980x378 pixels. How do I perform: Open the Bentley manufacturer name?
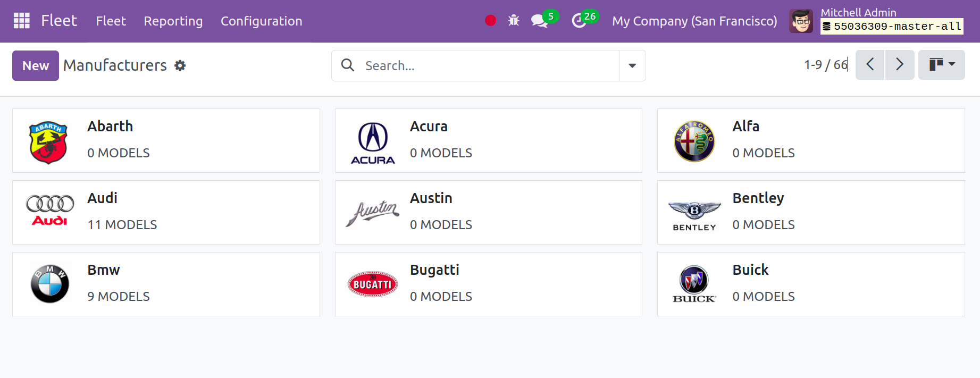pyautogui.click(x=758, y=199)
